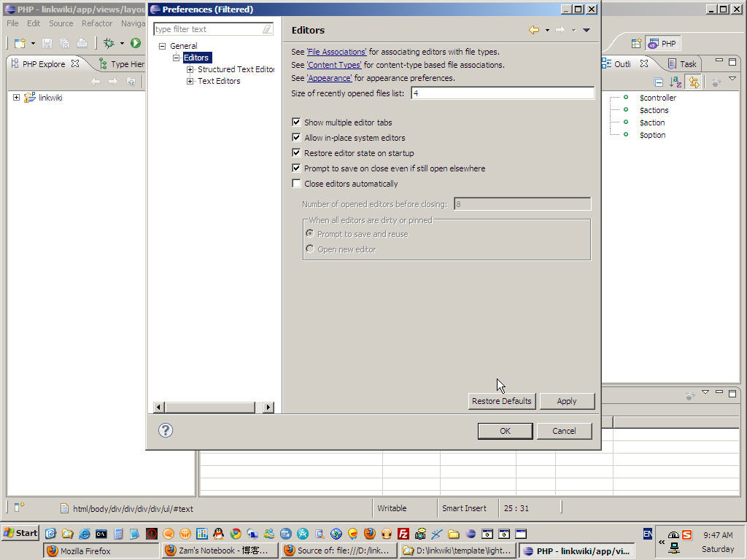Click the green Run icon
The width and height of the screenshot is (747, 560).
tap(136, 43)
